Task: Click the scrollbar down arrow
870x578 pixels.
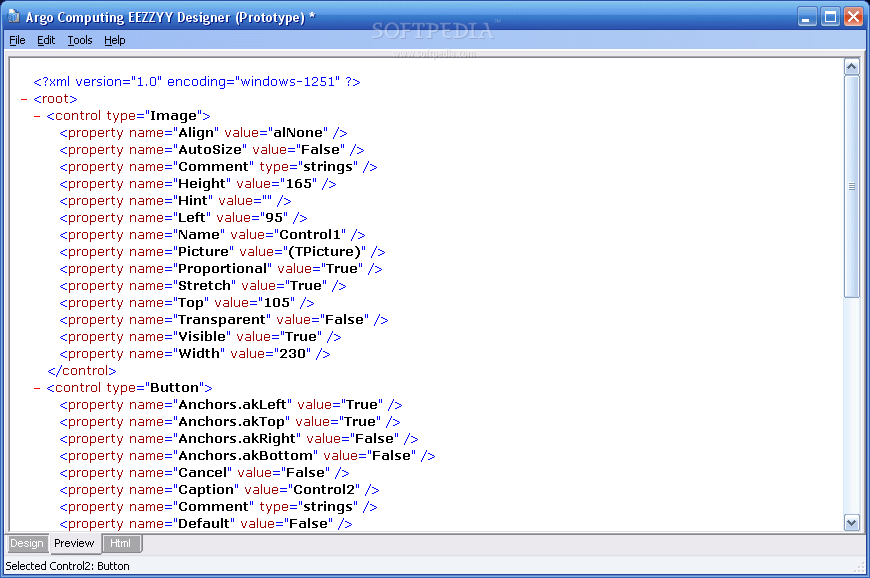Action: coord(852,522)
